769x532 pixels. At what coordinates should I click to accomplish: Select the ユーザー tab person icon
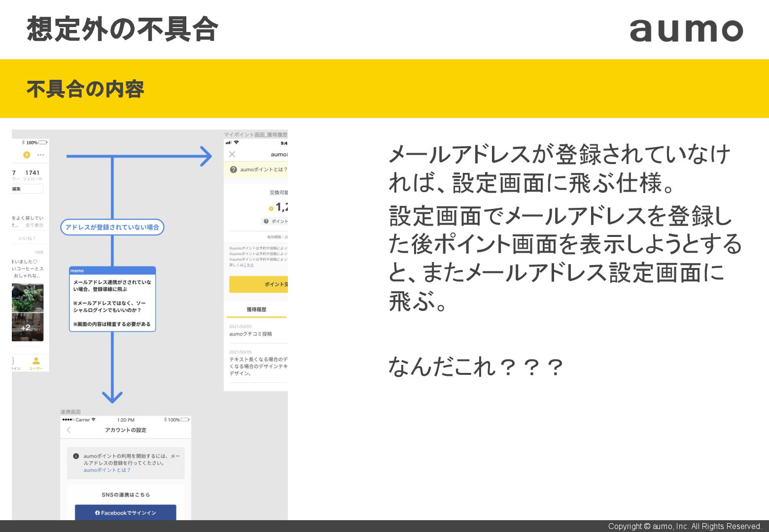point(36,361)
